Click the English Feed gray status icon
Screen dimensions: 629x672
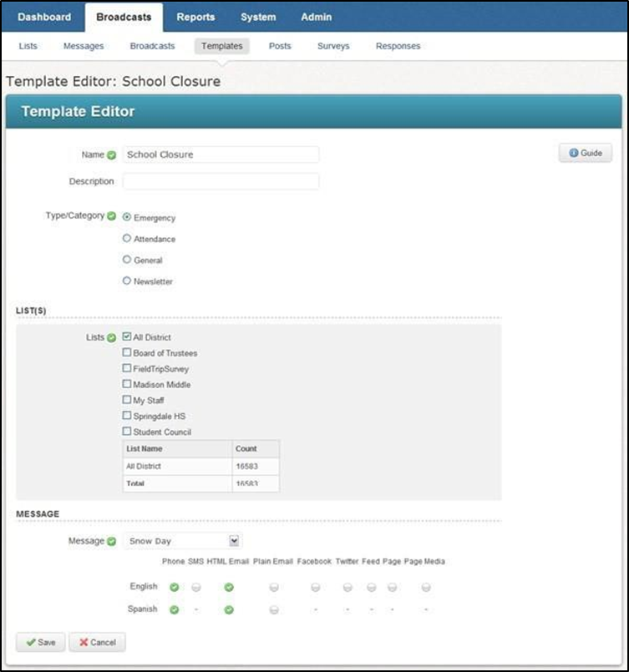[371, 588]
